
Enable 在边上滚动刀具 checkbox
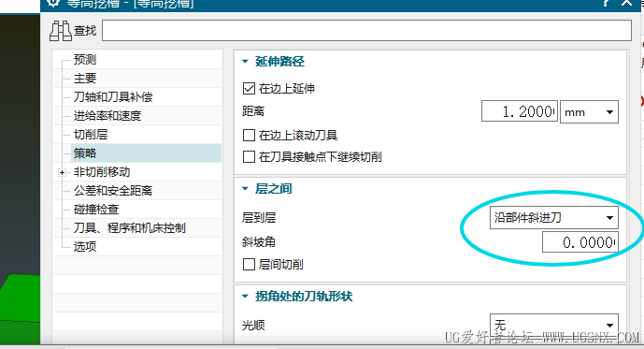click(x=249, y=136)
